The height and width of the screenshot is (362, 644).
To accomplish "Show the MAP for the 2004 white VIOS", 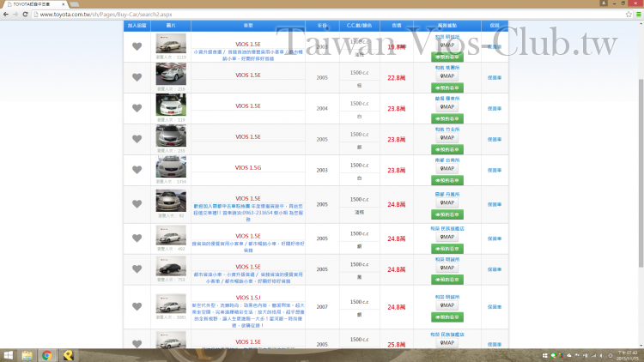I will tap(447, 106).
